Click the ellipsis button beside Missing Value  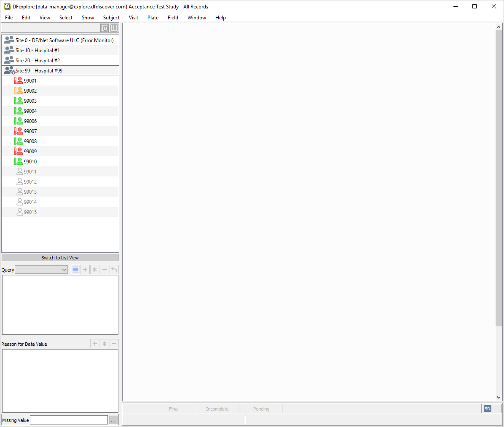coord(113,420)
